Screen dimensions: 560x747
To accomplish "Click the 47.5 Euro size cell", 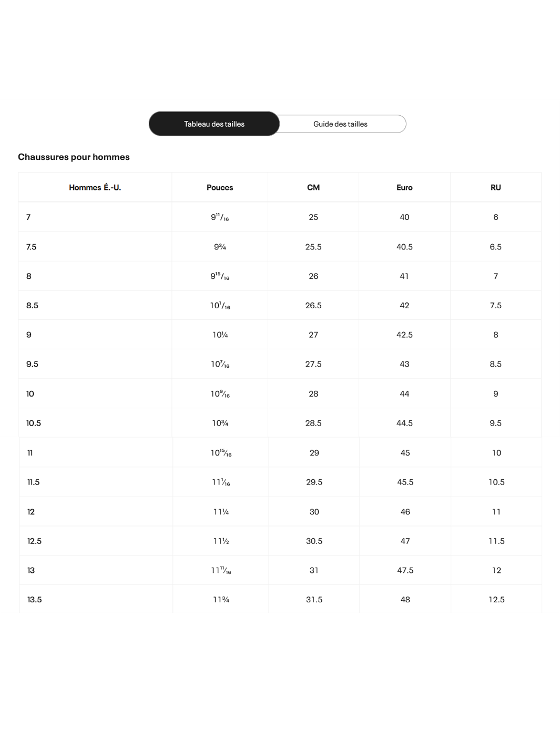I will pyautogui.click(x=405, y=570).
